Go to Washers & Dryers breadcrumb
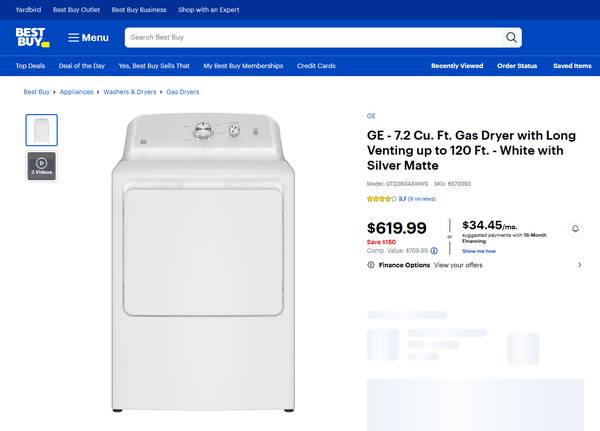Viewport: 600px width, 431px height. 130,92
